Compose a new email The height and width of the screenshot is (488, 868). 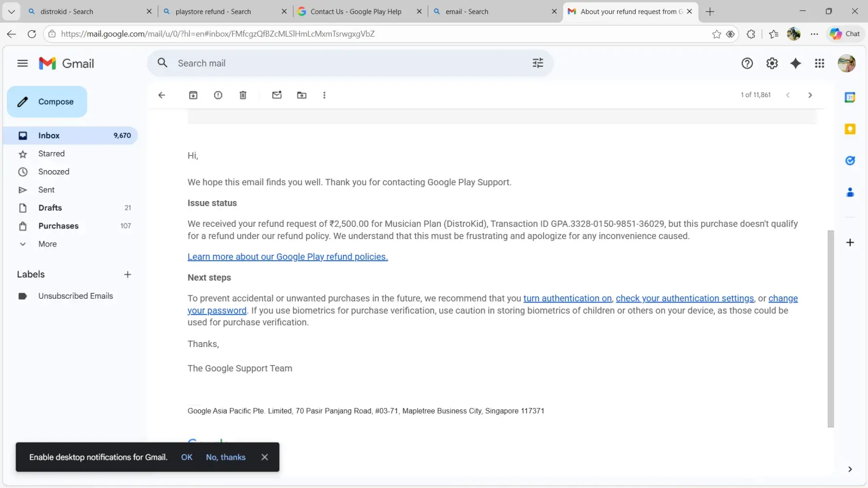pyautogui.click(x=47, y=102)
